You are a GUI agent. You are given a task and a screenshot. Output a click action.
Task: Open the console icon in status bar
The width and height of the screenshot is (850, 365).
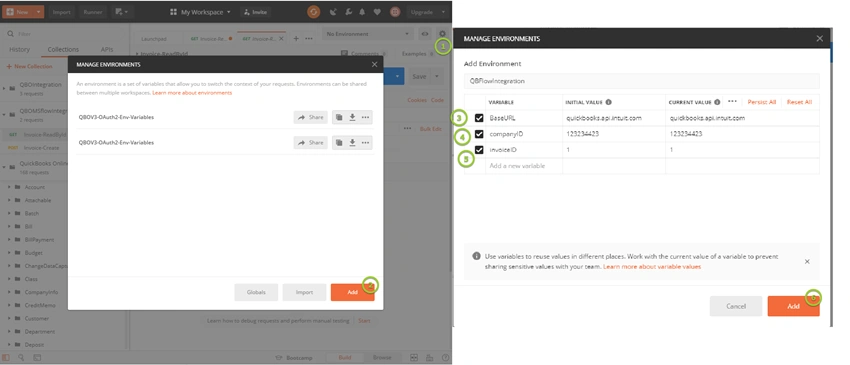click(x=37, y=358)
